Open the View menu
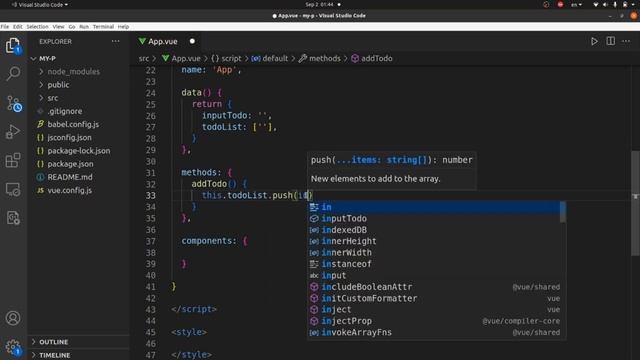Image resolution: width=640 pixels, height=360 pixels. (58, 27)
